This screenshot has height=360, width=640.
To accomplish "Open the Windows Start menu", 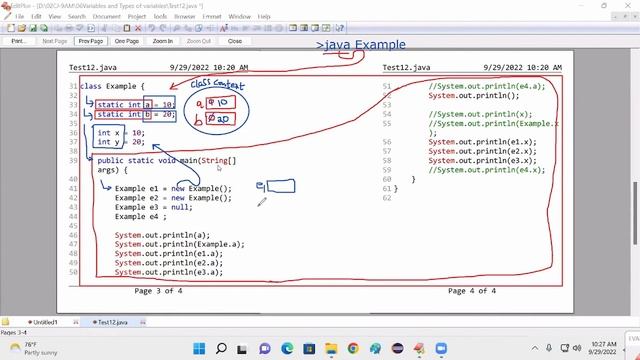I will click(x=199, y=349).
